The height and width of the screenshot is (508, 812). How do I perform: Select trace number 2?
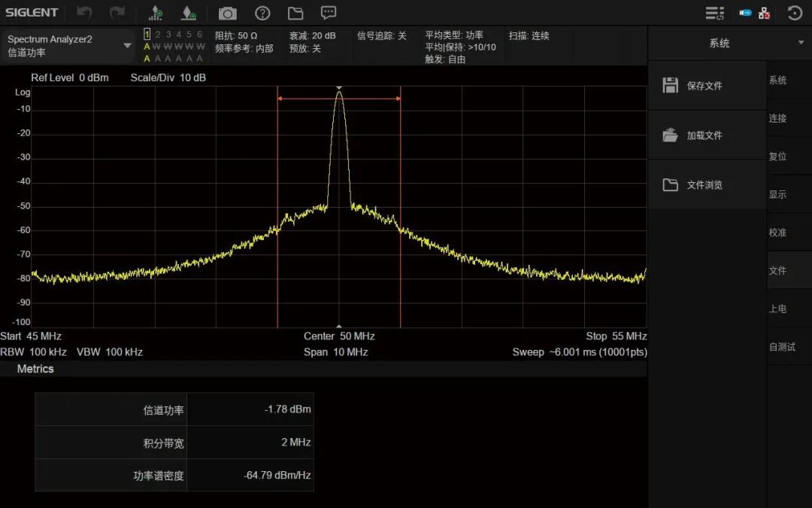point(157,34)
